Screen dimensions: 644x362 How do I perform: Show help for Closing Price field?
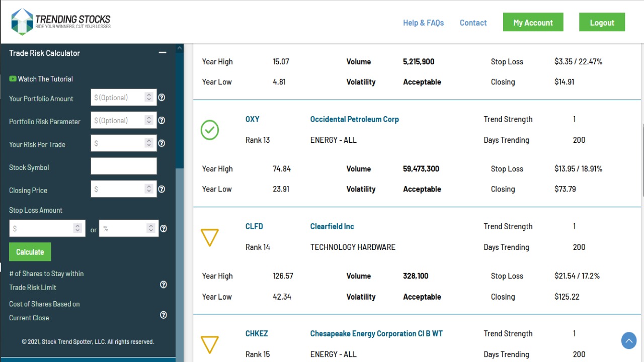pyautogui.click(x=162, y=189)
